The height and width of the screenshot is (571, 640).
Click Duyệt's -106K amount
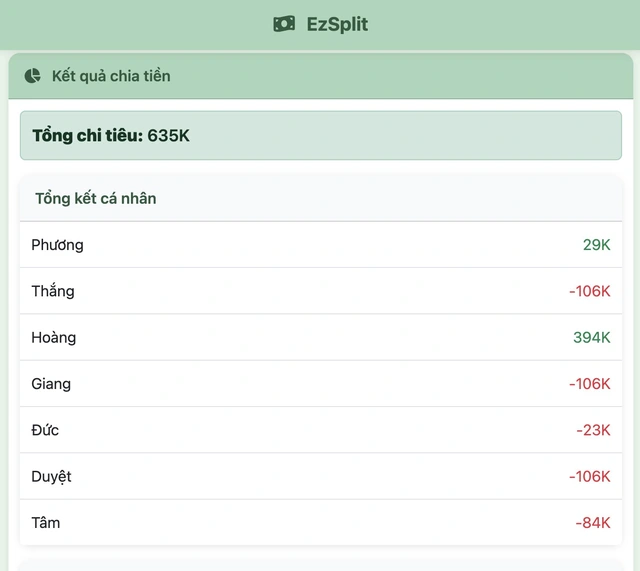[x=589, y=476]
